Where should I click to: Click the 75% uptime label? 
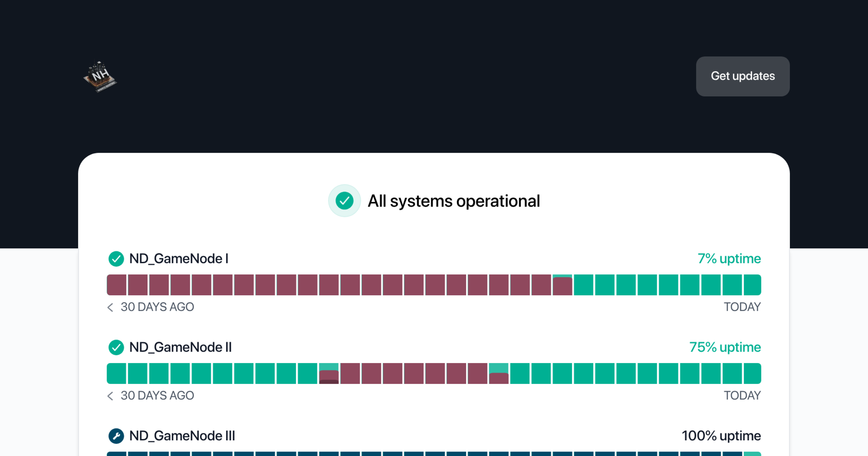(725, 347)
